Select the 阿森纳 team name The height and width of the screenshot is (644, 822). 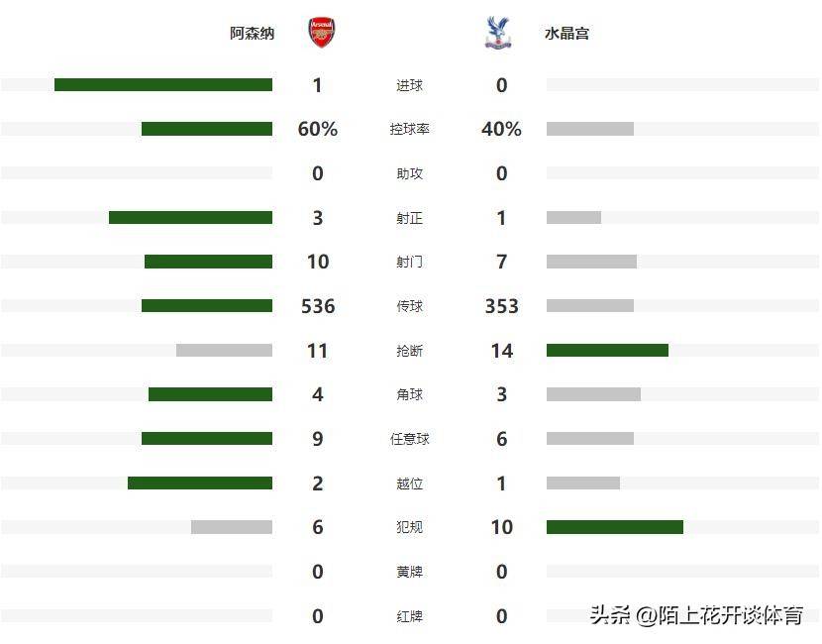(253, 34)
